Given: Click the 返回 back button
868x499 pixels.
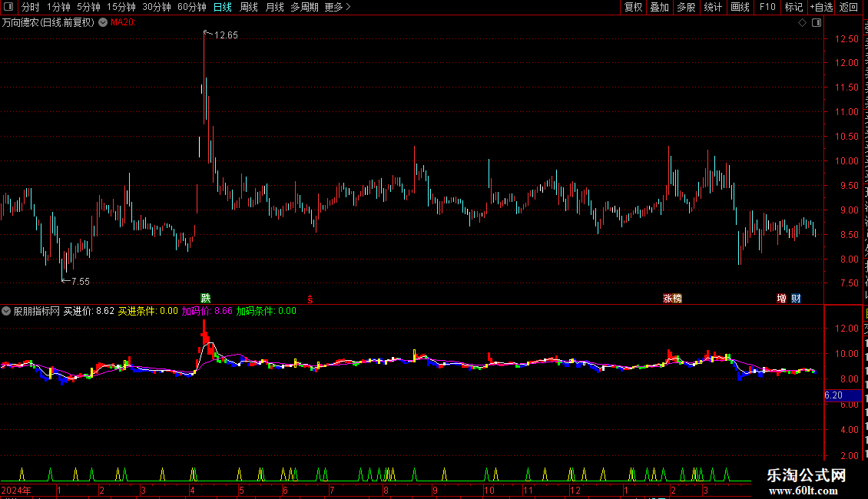Looking at the screenshot, I should point(848,7).
